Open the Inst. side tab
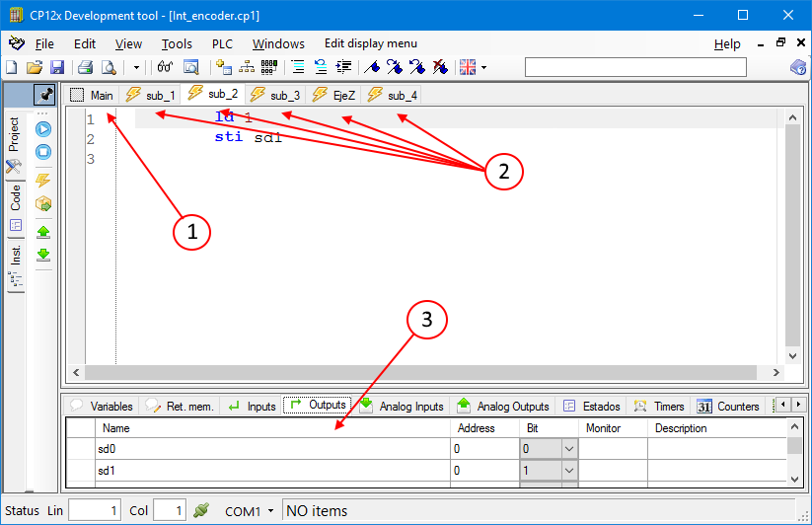This screenshot has height=525, width=812. 16,265
